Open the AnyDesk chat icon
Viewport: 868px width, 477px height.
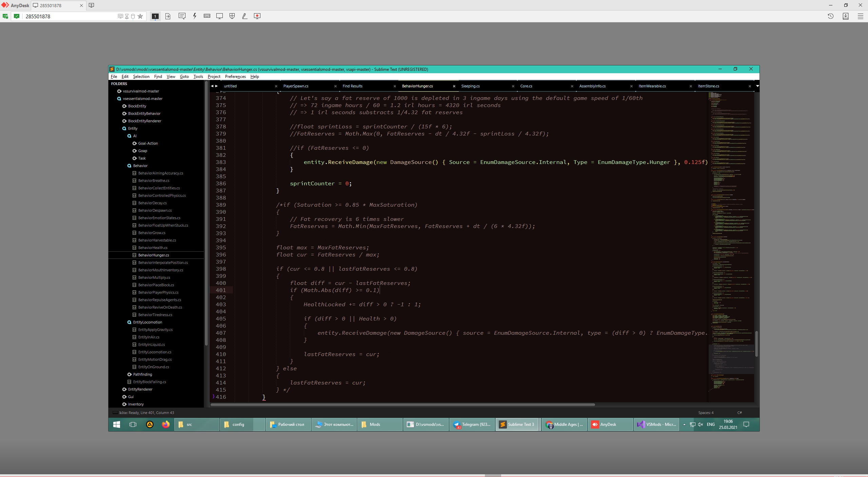click(182, 16)
